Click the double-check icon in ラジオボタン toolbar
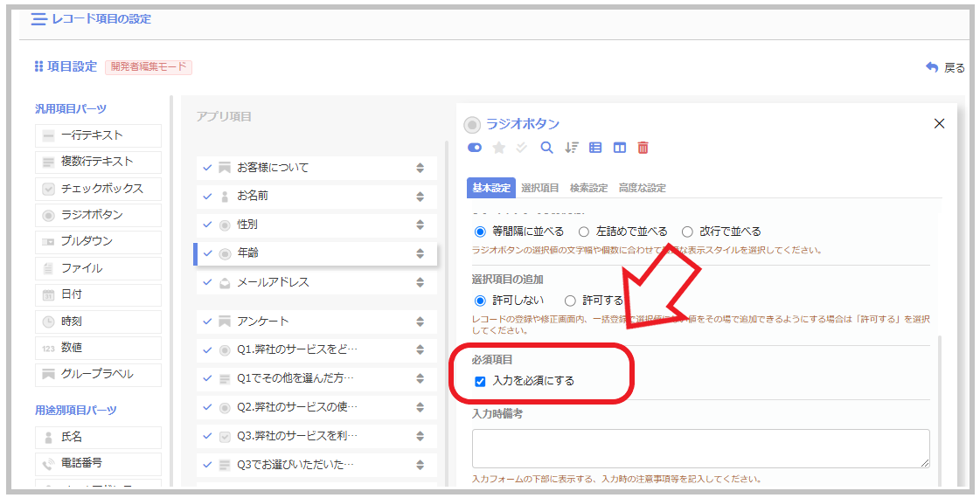 pyautogui.click(x=522, y=148)
